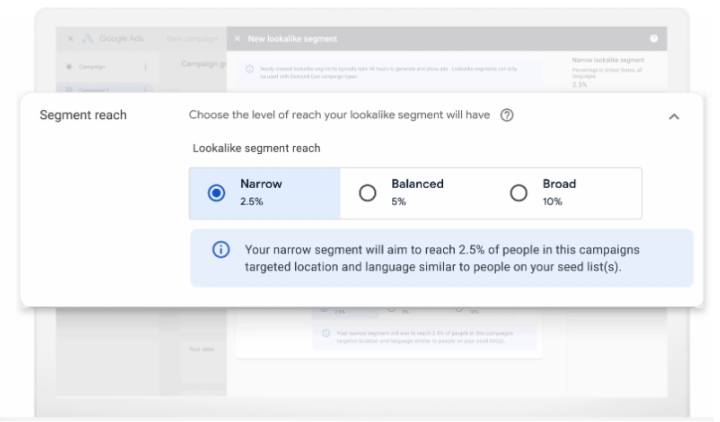Viewport: 720px width, 422px height.
Task: Click the Campaign icon in left sidebar
Action: [x=69, y=67]
